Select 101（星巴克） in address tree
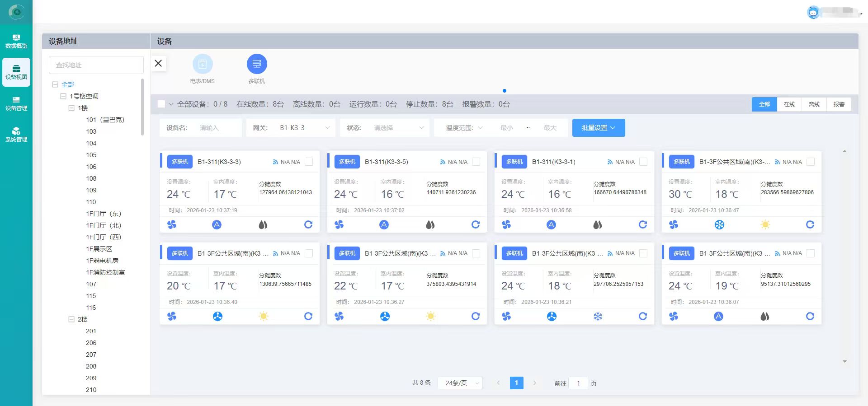The height and width of the screenshot is (406, 868). coord(105,120)
